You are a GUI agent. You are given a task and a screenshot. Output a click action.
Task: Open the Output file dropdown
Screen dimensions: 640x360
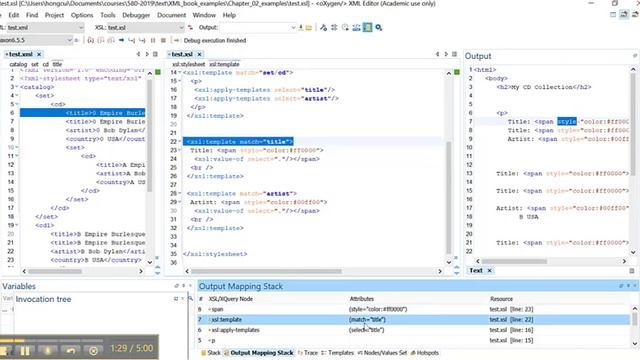point(293,27)
